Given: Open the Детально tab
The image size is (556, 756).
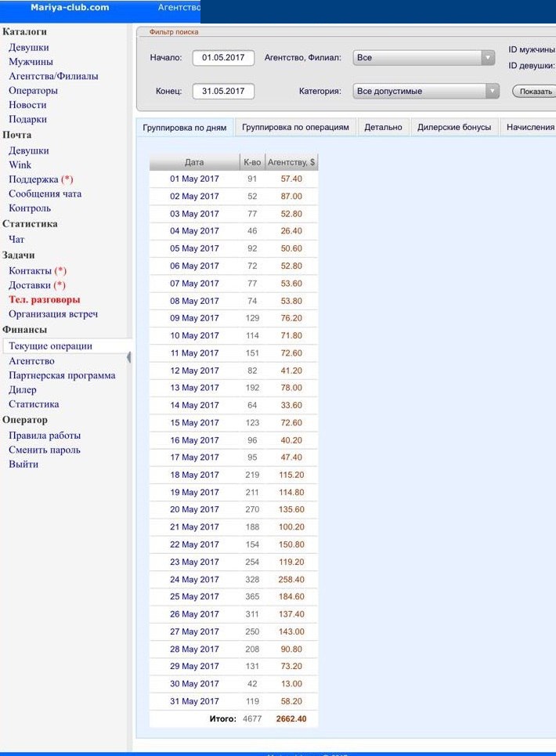Looking at the screenshot, I should coord(383,127).
